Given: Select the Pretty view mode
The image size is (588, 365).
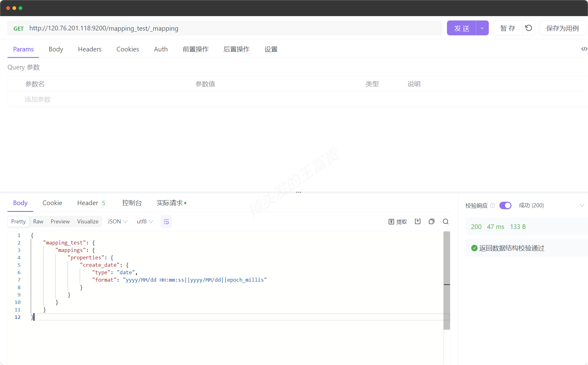Looking at the screenshot, I should (18, 222).
